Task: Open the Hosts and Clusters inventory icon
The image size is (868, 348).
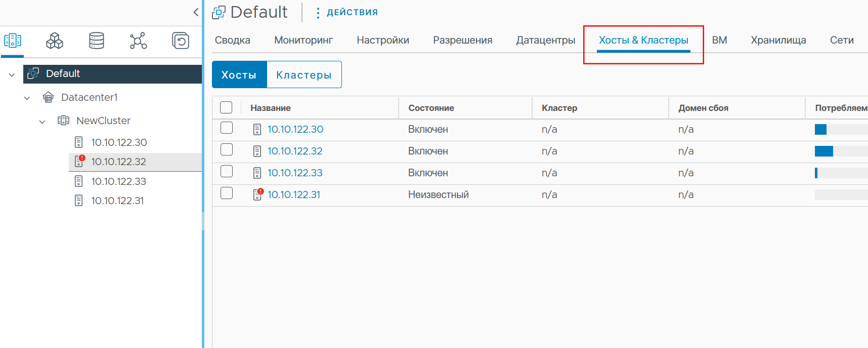Action: [13, 41]
